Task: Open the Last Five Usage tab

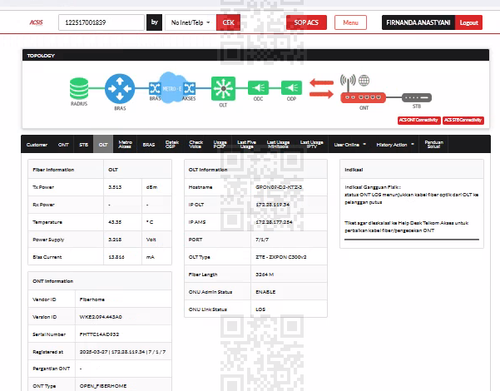Action: pyautogui.click(x=247, y=144)
